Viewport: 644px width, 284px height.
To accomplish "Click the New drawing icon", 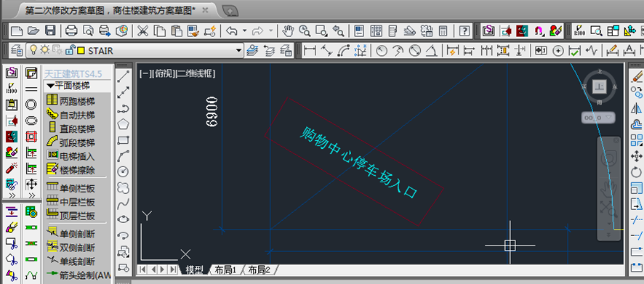I will [17, 31].
